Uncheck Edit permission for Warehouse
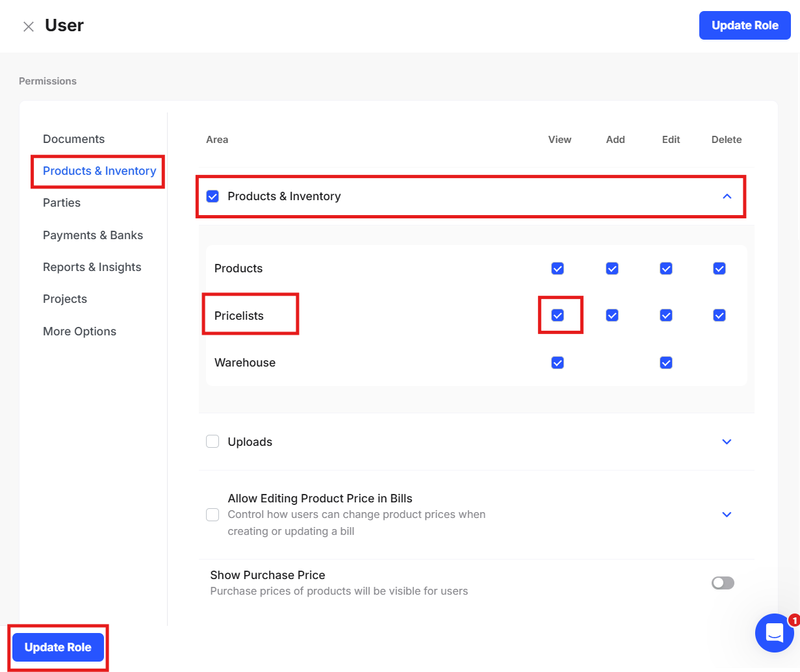The width and height of the screenshot is (800, 672). [666, 363]
